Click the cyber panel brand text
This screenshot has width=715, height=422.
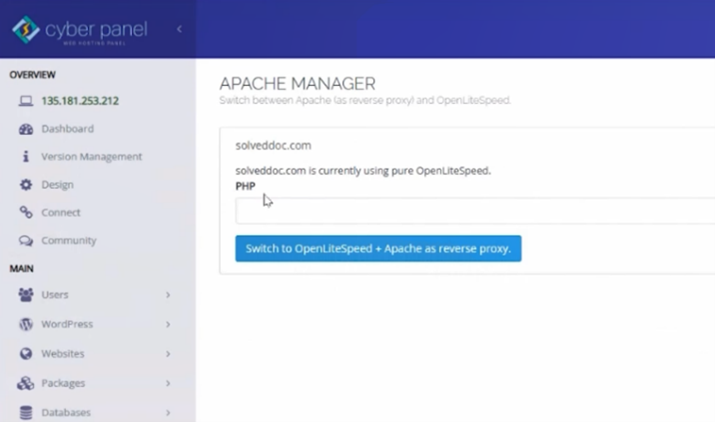(x=96, y=30)
